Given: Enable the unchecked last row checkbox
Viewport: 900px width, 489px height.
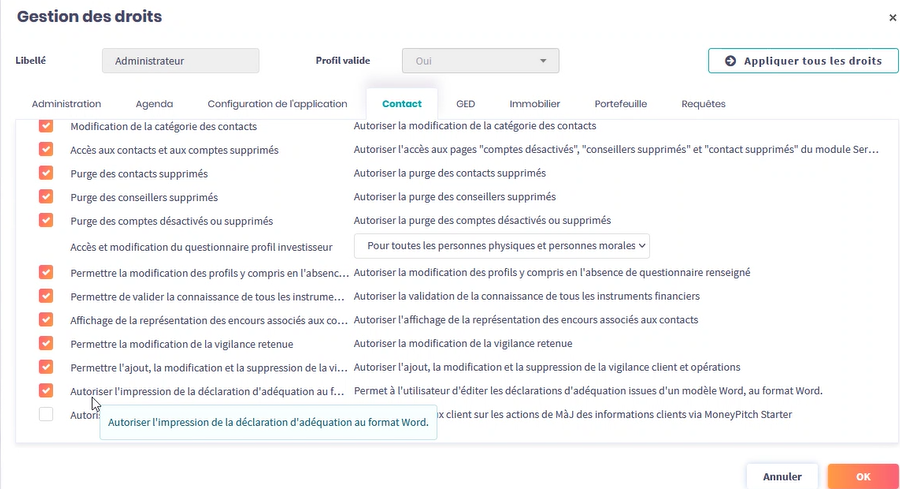Looking at the screenshot, I should tap(46, 414).
